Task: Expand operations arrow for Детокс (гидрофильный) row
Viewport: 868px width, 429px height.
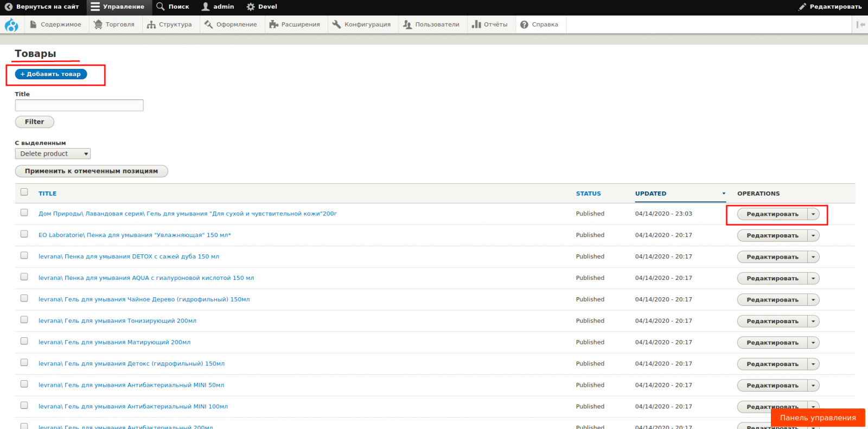Action: [813, 364]
